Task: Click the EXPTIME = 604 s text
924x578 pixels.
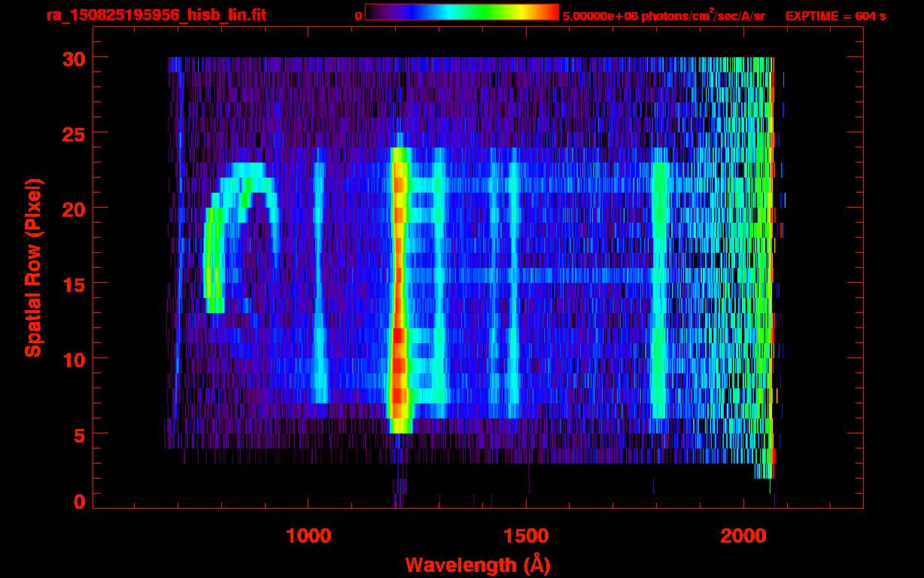Action: (835, 16)
